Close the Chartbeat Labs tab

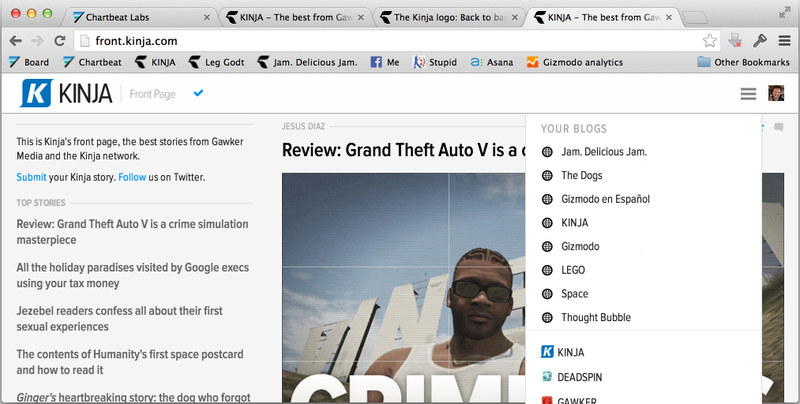207,17
